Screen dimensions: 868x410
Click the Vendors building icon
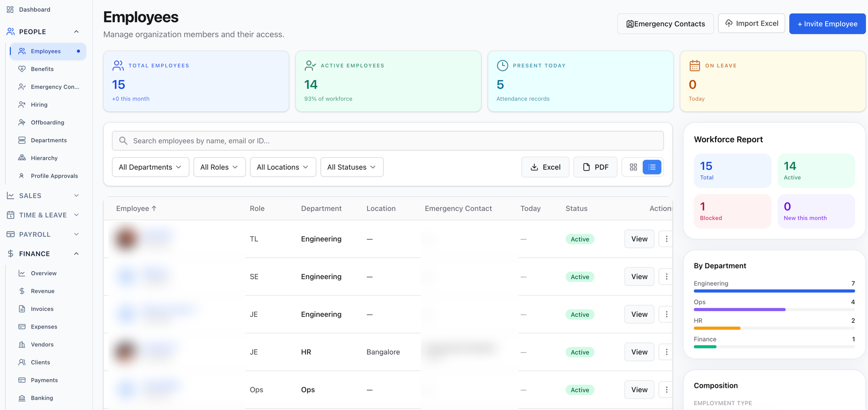(22, 345)
